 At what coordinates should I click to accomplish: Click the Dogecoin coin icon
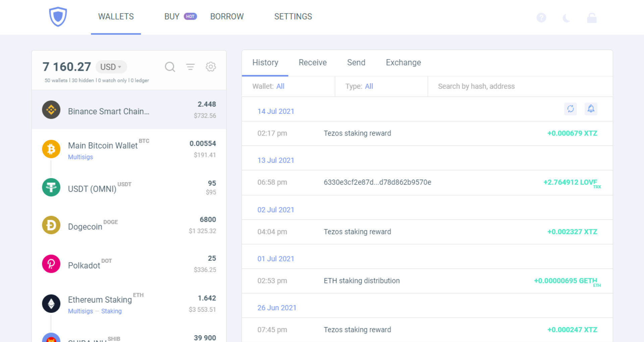click(51, 225)
